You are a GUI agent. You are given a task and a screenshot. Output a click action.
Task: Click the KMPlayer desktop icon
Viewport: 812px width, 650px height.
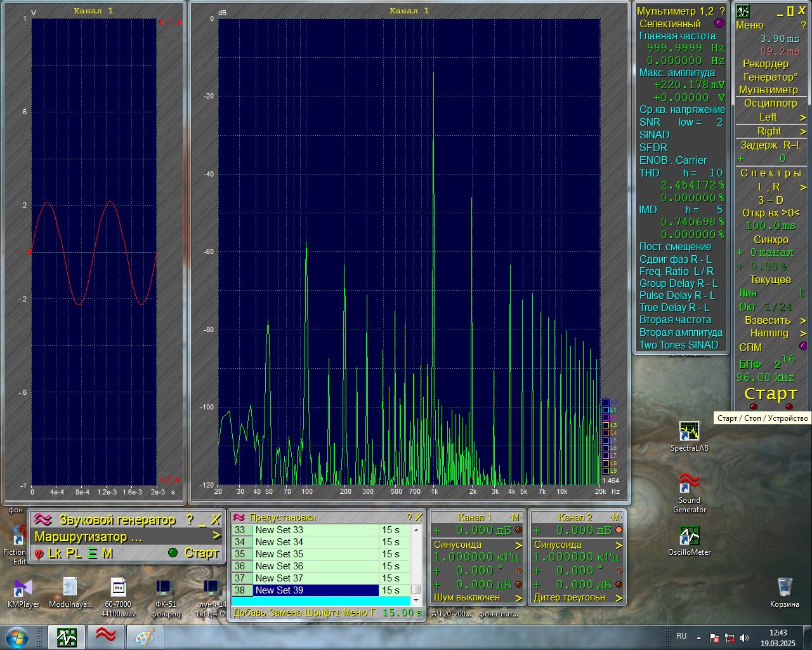[x=23, y=594]
